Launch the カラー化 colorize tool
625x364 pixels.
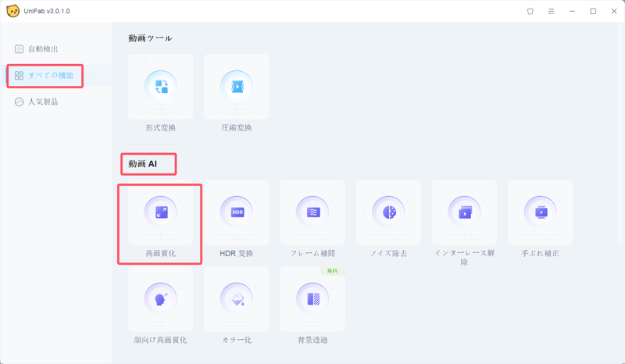pyautogui.click(x=236, y=299)
